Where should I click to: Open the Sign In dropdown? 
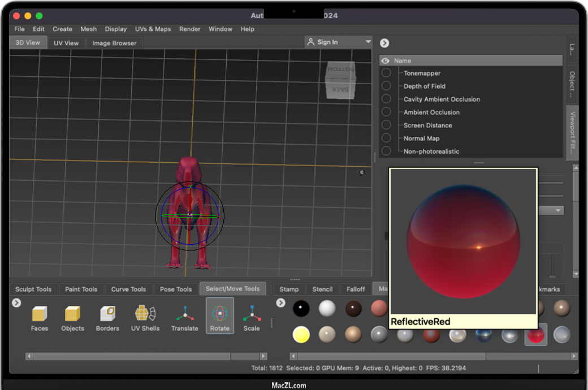[x=338, y=42]
